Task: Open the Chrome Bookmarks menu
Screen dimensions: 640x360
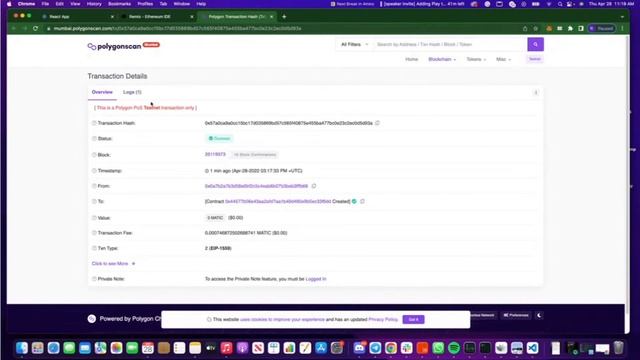Action: click(120, 4)
